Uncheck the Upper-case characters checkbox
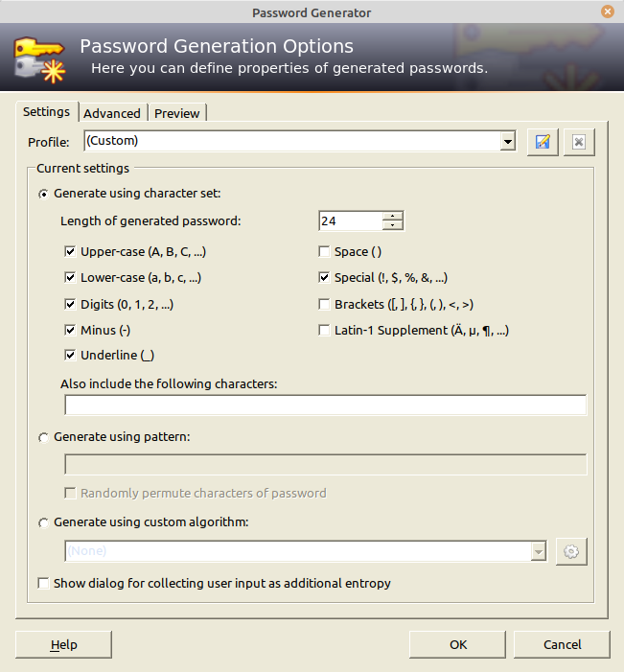This screenshot has height=672, width=624. click(x=70, y=251)
